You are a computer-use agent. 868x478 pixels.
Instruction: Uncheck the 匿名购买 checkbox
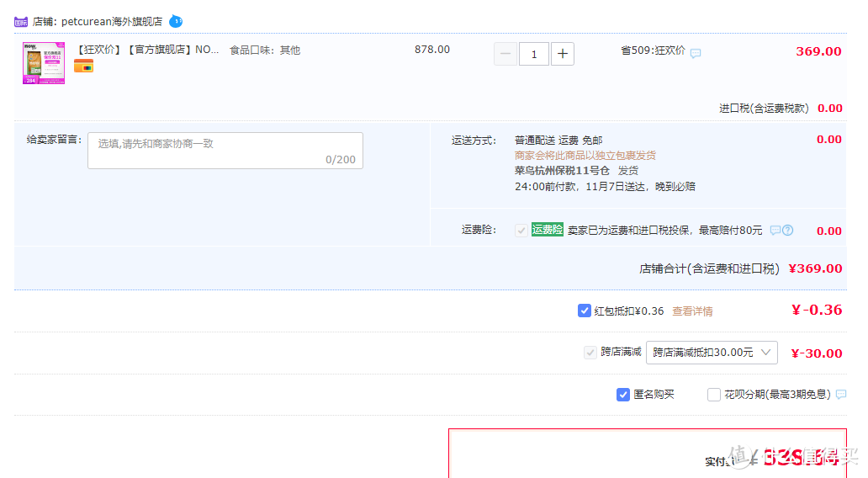623,395
